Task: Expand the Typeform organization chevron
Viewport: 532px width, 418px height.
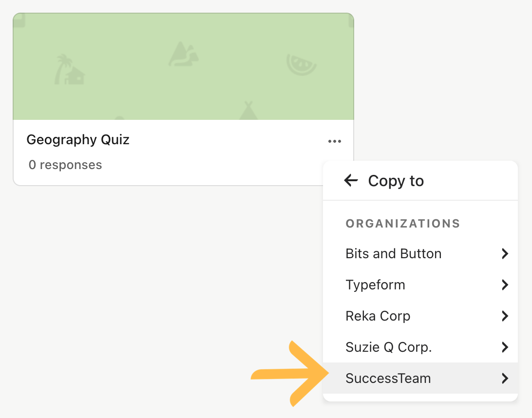Action: (x=505, y=285)
